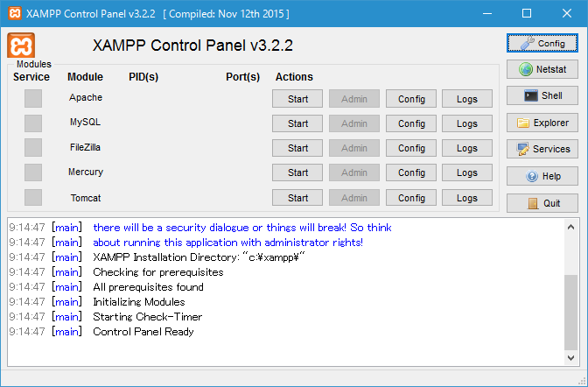Image resolution: width=588 pixels, height=387 pixels.
Task: Quit XAMPP with the door icon
Action: pos(542,203)
